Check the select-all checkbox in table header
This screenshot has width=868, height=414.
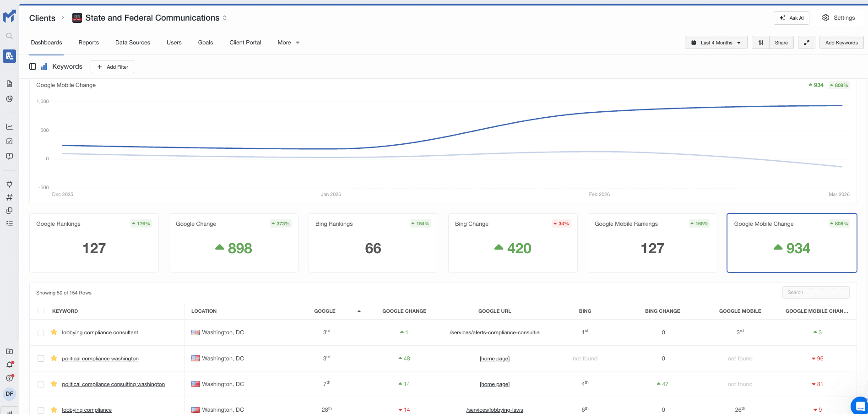pos(41,311)
